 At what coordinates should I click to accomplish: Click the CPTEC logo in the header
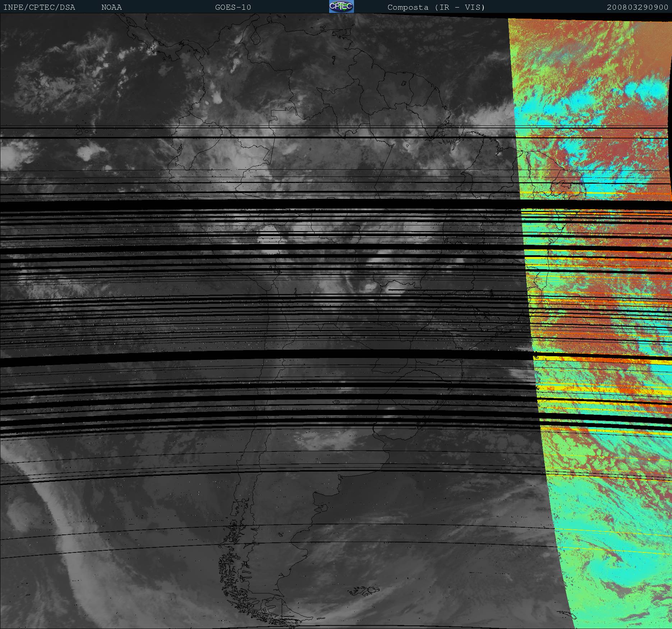tap(341, 6)
